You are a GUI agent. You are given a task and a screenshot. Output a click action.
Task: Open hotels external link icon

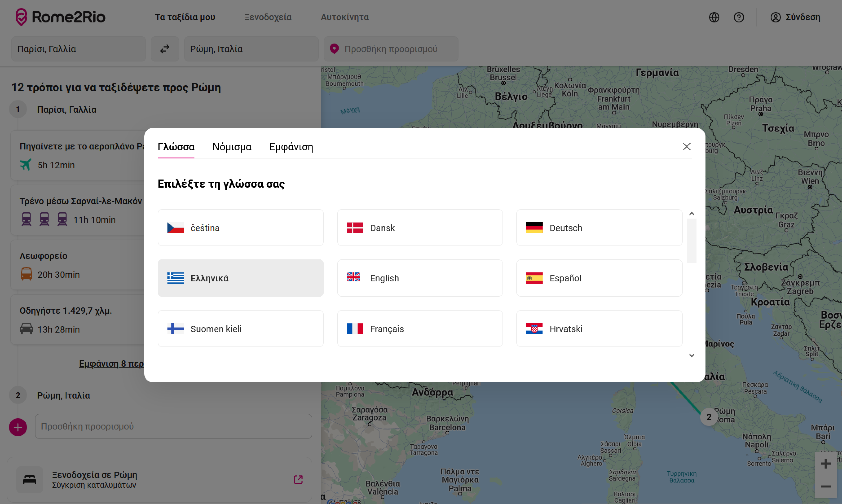(298, 480)
